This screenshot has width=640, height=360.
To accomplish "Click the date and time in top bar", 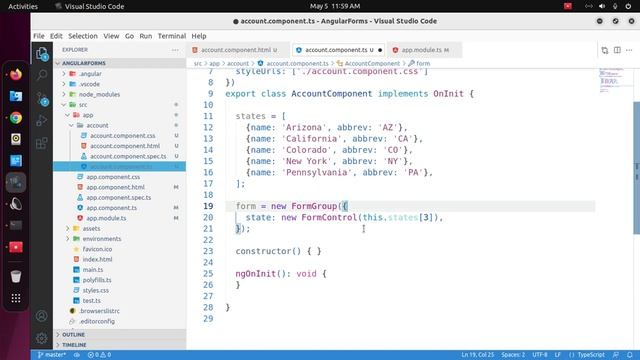I will click(x=335, y=6).
